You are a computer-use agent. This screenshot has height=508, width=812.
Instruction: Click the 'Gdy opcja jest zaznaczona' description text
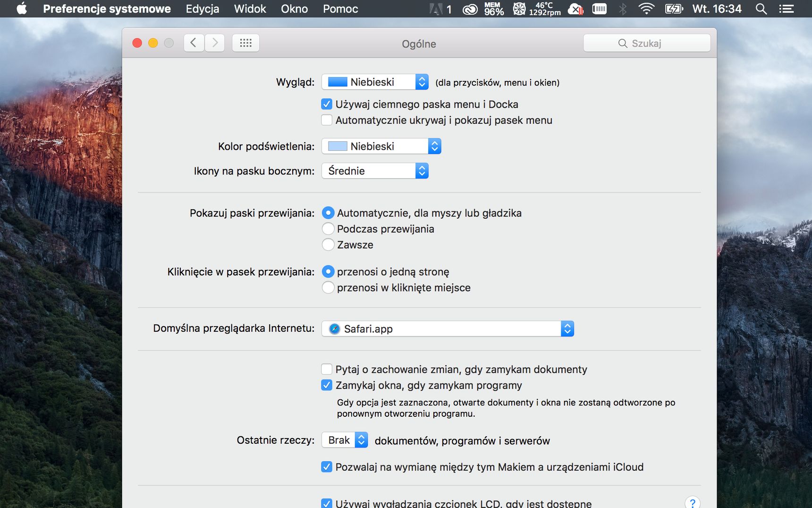pos(506,408)
